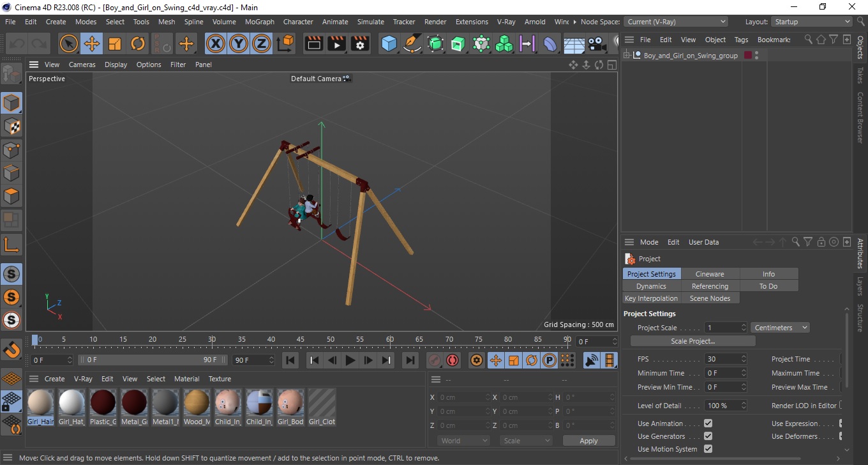Activate the Move tool in top toolbar
The width and height of the screenshot is (868, 465).
(x=91, y=43)
